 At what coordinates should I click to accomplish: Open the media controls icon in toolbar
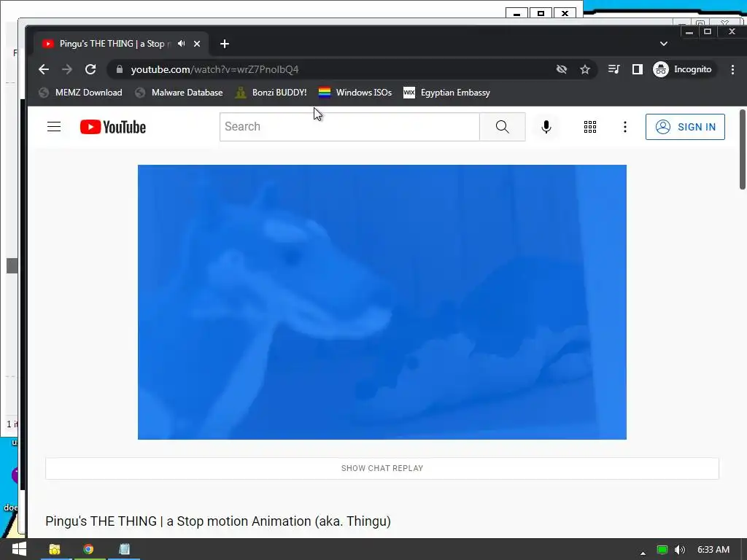click(614, 69)
